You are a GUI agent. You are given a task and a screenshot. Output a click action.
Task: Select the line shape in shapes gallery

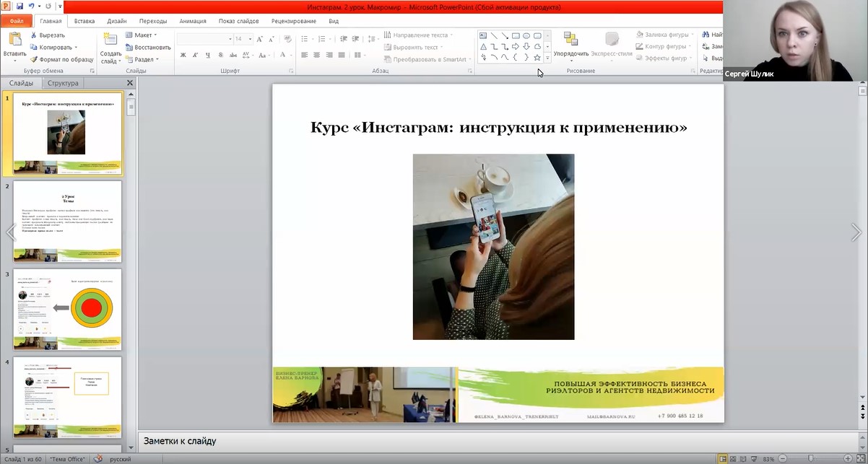pos(494,35)
